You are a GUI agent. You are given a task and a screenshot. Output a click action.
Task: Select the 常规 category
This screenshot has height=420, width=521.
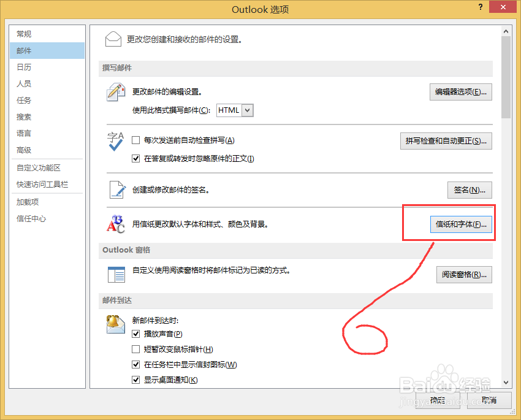click(47, 34)
